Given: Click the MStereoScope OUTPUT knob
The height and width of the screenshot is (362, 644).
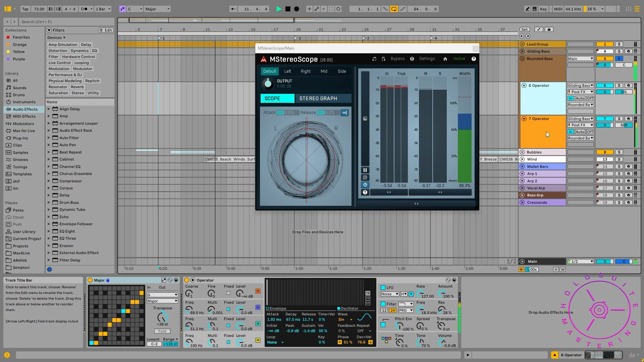Looking at the screenshot, I should pos(268,83).
